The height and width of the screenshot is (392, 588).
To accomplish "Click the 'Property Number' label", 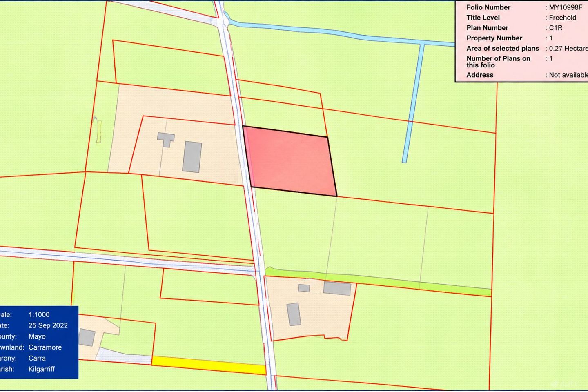I will coord(494,38).
